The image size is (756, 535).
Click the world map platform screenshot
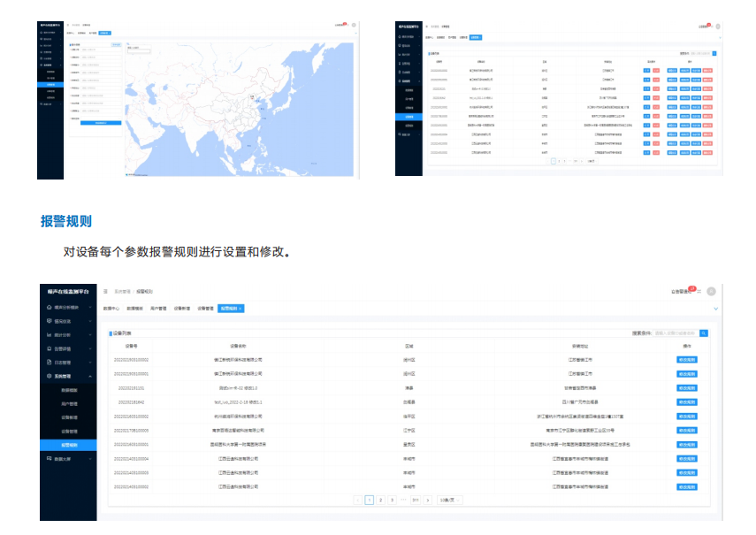point(198,100)
